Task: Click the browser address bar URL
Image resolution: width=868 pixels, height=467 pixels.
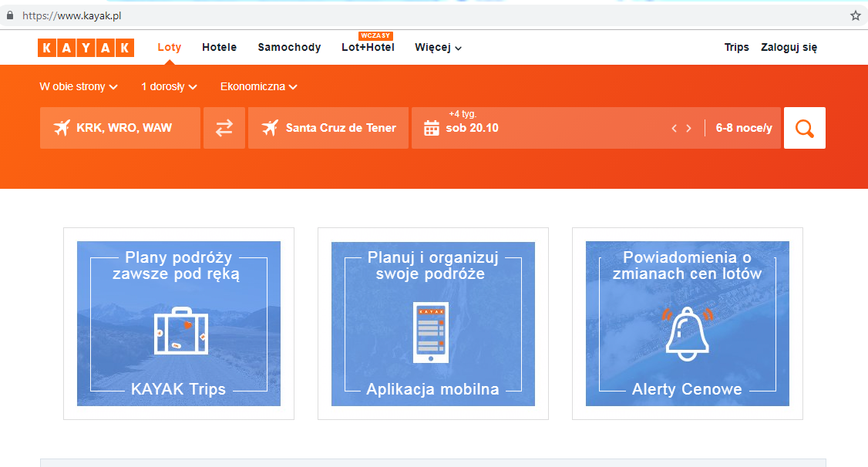Action: click(72, 15)
